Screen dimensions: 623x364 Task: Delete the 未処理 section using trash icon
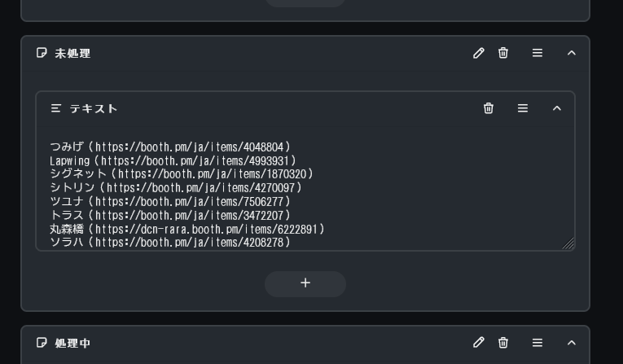[503, 53]
